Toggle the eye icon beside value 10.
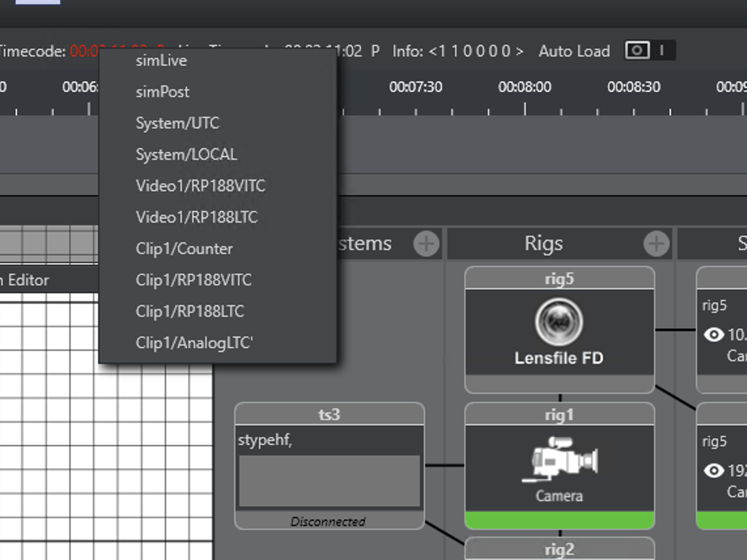Image resolution: width=747 pixels, height=560 pixels. [x=714, y=335]
